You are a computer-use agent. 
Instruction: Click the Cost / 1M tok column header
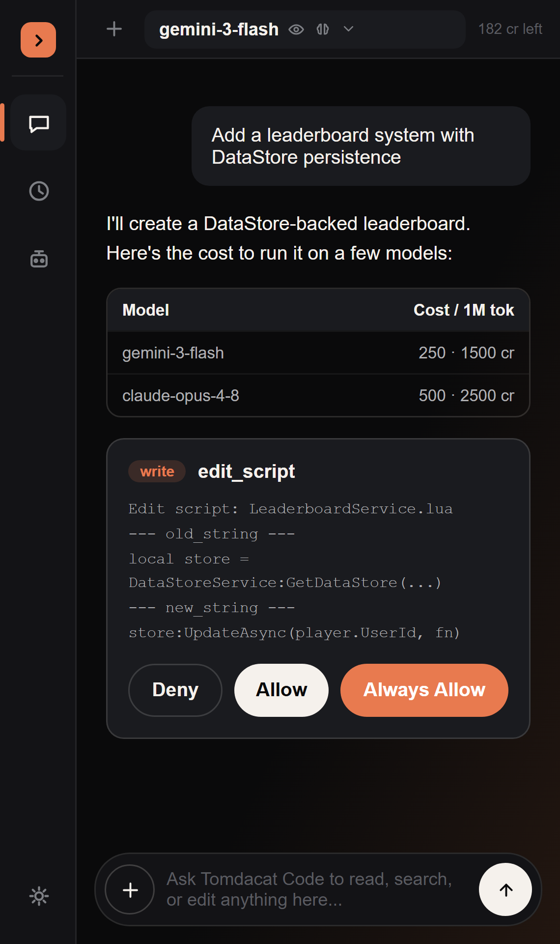click(464, 310)
